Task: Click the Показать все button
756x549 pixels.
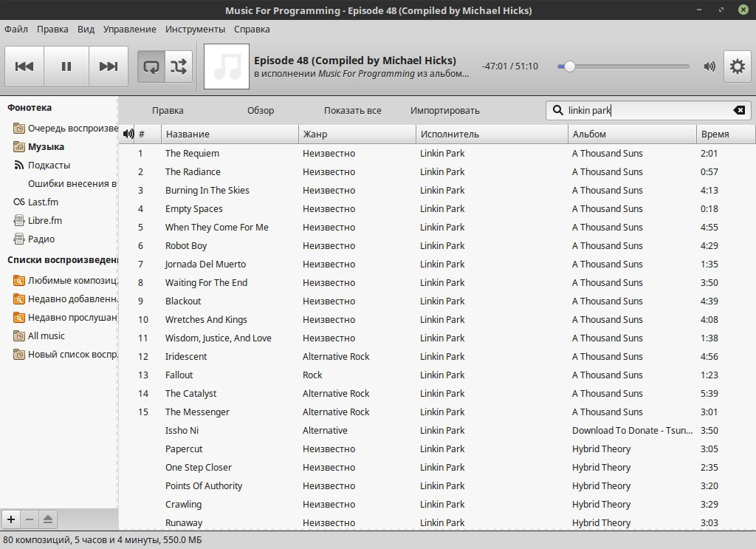Action: [352, 111]
